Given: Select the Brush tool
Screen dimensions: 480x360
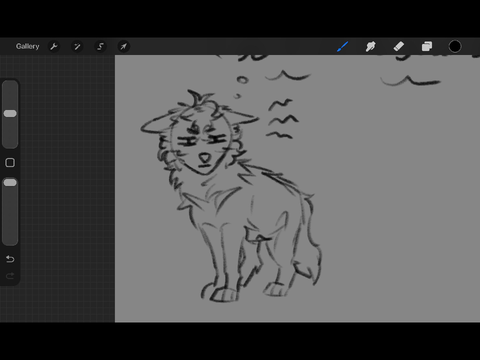Looking at the screenshot, I should (x=342, y=46).
